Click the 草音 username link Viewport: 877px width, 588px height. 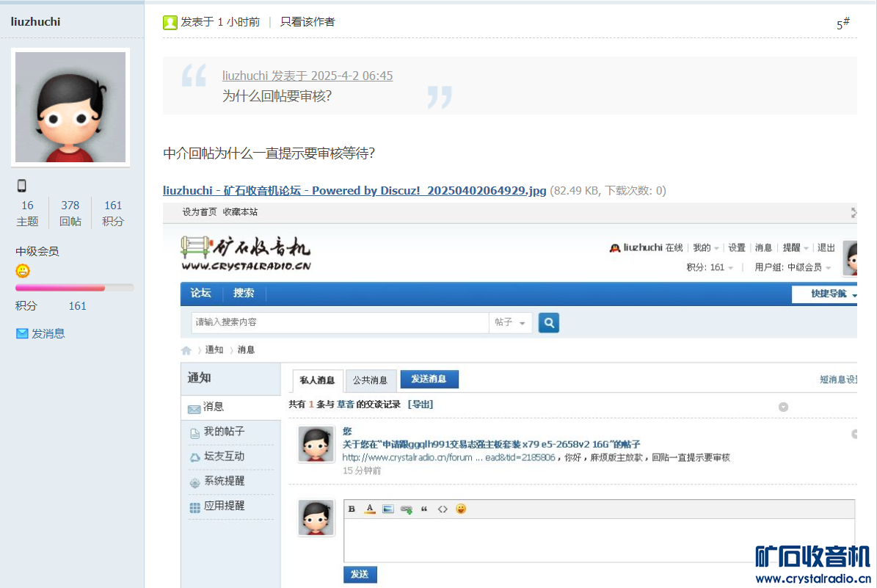[346, 404]
